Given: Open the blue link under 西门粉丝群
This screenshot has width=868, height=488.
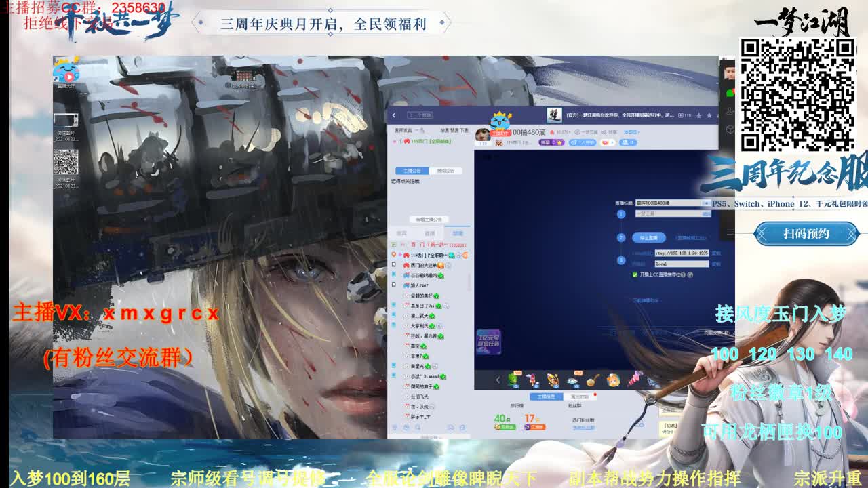Looking at the screenshot, I should pyautogui.click(x=584, y=428).
